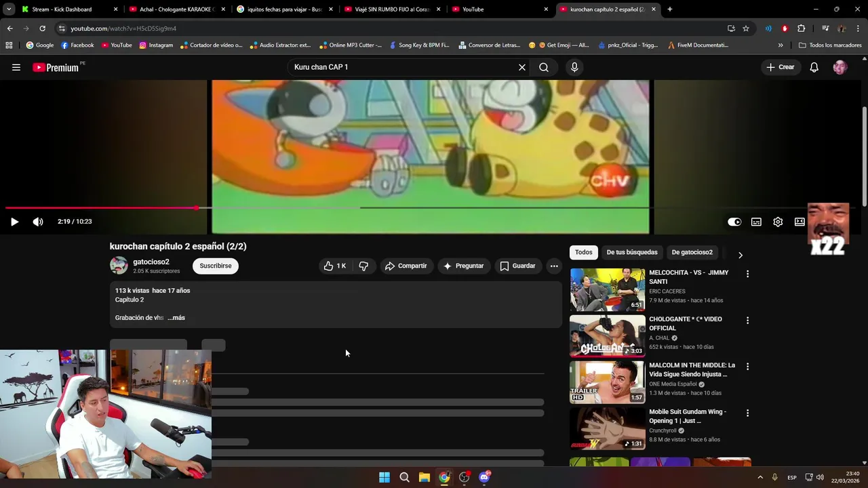868x488 pixels.
Task: Switch to Stream - Kick Dashboard tab
Action: [71, 9]
